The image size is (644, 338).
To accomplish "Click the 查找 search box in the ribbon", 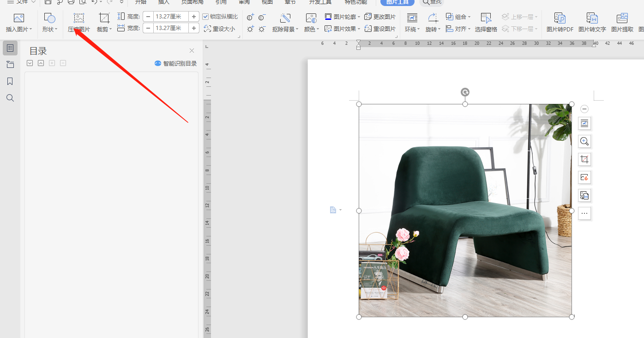I will (432, 2).
